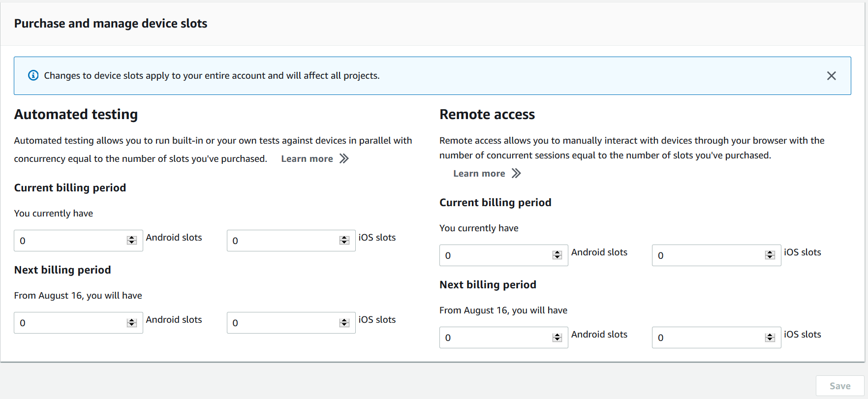Increment Remote access current iOS slots spinner
The height and width of the screenshot is (399, 868).
point(770,253)
